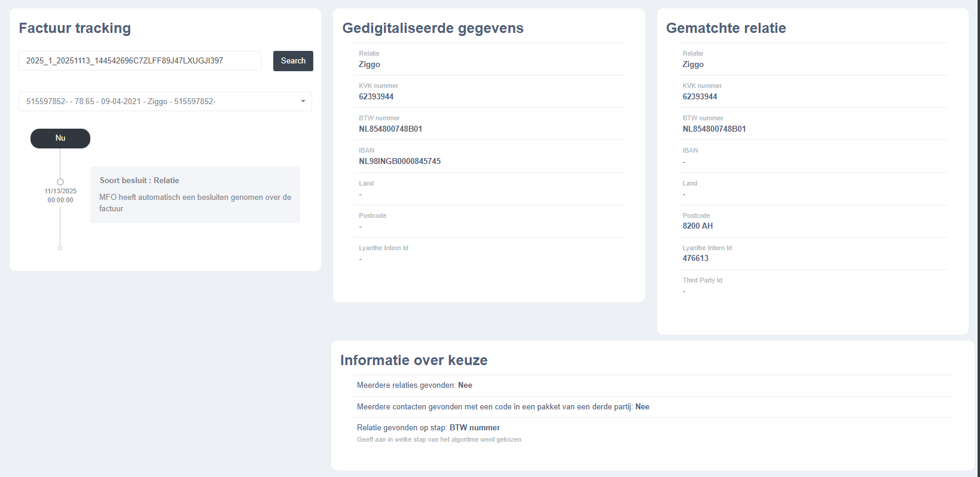Click Relatie "Ziggo" in Gematchte relatie panel

coord(693,64)
